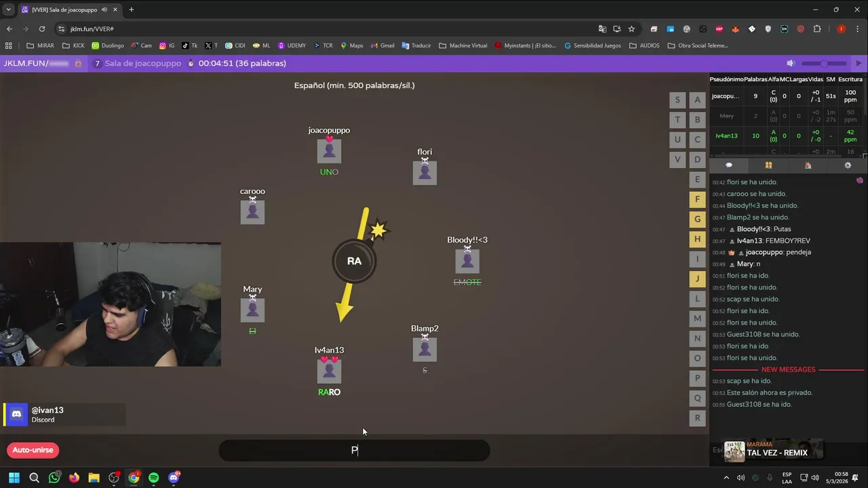The height and width of the screenshot is (488, 868).
Task: Open the translate page icon
Action: [602, 29]
